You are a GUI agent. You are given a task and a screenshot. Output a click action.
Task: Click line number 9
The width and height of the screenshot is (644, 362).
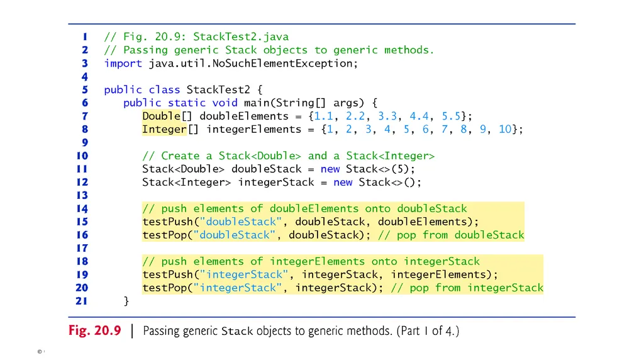click(85, 142)
